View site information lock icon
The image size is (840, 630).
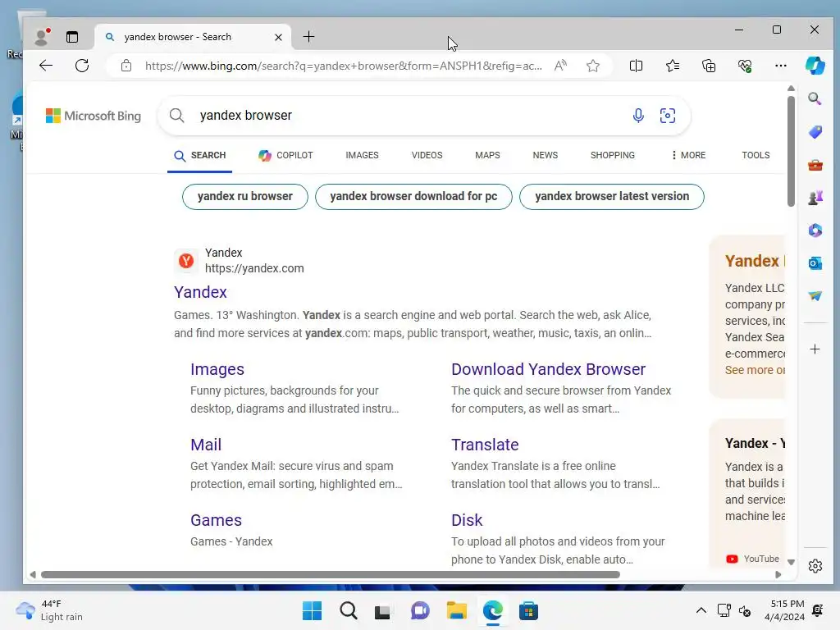tap(126, 66)
